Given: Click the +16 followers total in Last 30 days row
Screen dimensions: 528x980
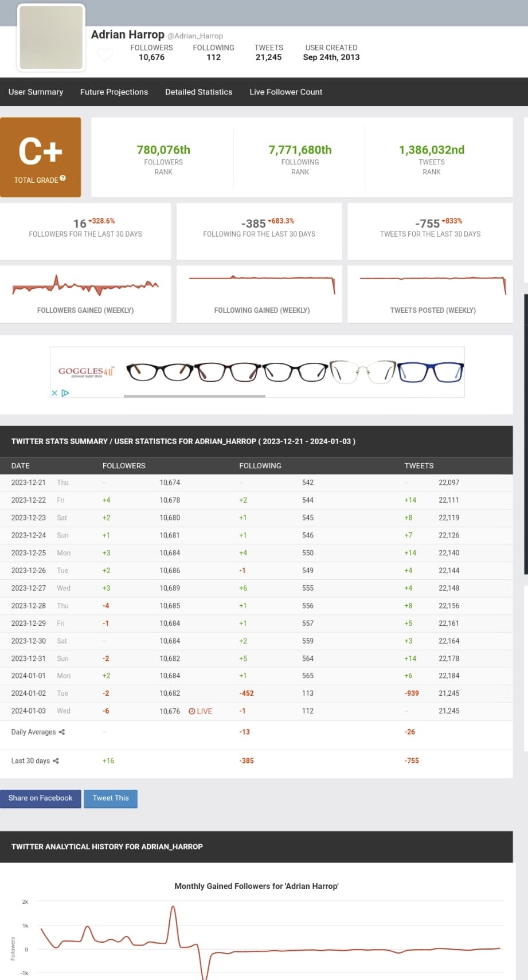Looking at the screenshot, I should point(108,761).
